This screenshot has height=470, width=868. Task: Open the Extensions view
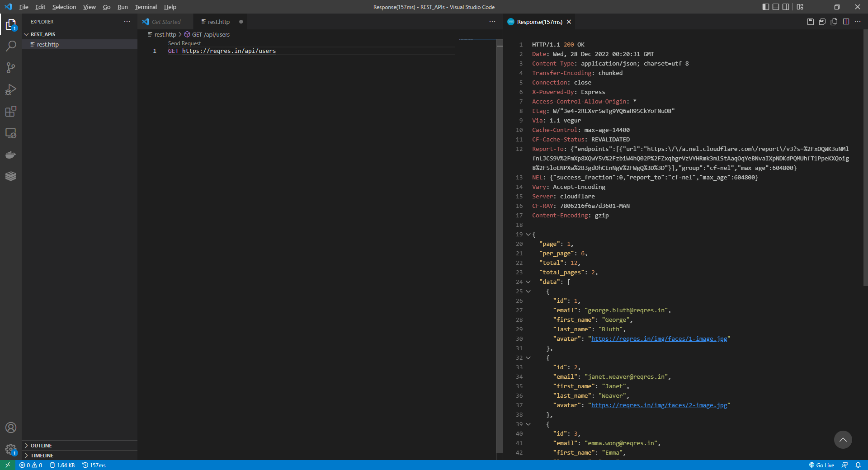click(11, 111)
